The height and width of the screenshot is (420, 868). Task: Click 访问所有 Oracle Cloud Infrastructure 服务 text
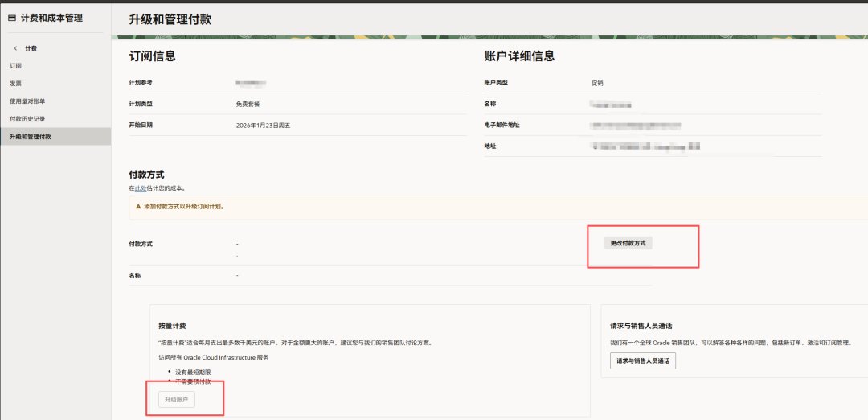coord(214,357)
